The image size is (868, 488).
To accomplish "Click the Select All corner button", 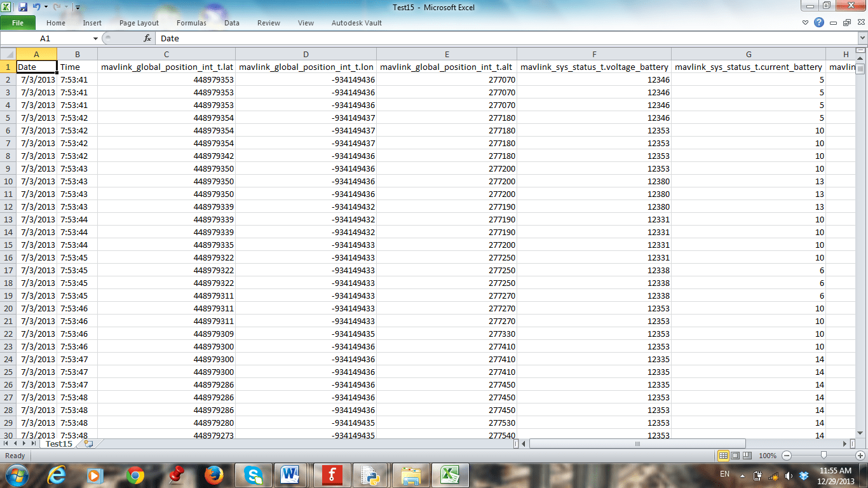I will coord(8,54).
